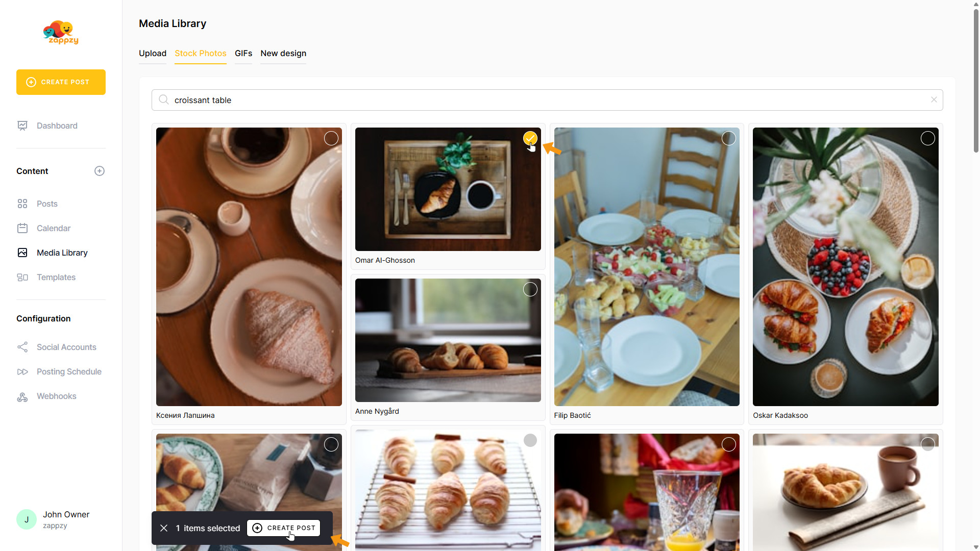
Task: Dismiss selection bar with X icon
Action: tap(164, 528)
